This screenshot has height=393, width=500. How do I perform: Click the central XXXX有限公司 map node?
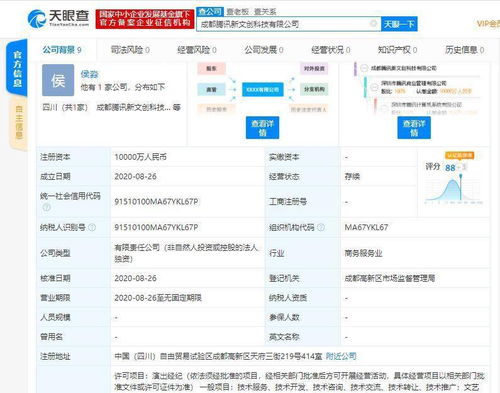click(263, 89)
